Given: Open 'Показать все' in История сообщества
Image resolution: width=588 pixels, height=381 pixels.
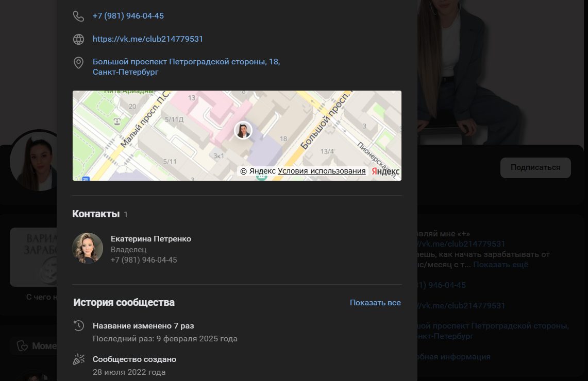Looking at the screenshot, I should point(375,303).
